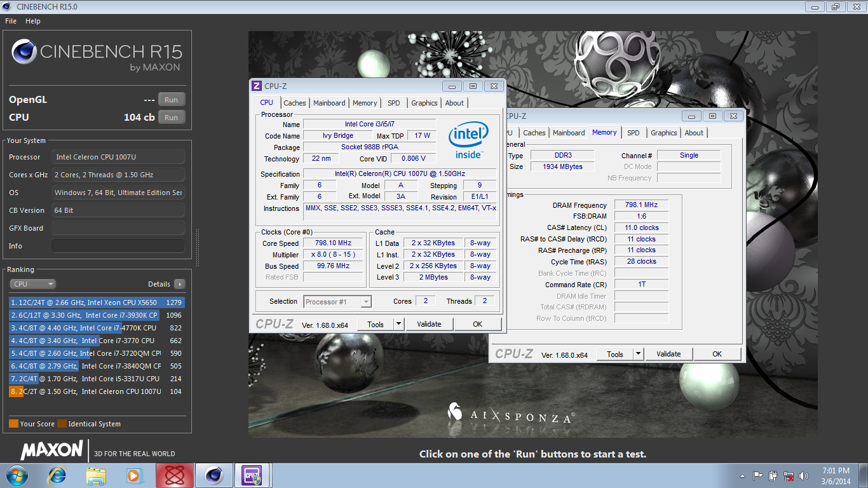Open the Ranking Details arrow button
Viewport: 868px width, 488px height.
[x=179, y=284]
